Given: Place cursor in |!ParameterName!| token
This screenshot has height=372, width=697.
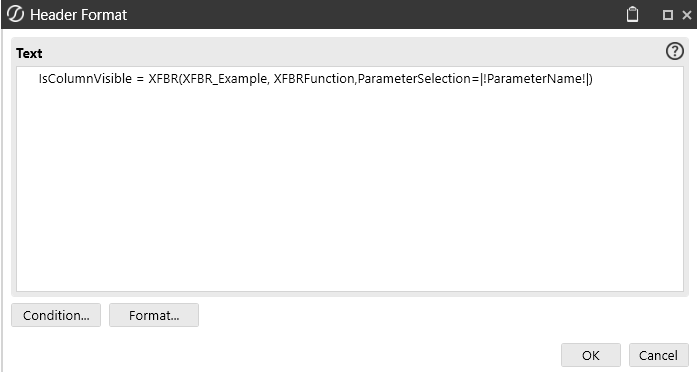Looking at the screenshot, I should (x=535, y=79).
